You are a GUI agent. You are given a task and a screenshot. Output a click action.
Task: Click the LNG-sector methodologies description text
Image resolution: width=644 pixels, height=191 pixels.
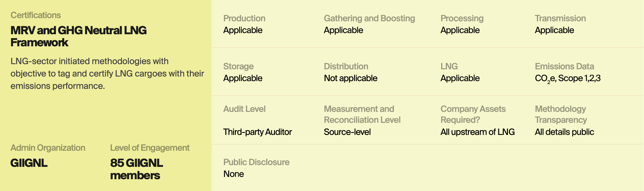pyautogui.click(x=107, y=74)
